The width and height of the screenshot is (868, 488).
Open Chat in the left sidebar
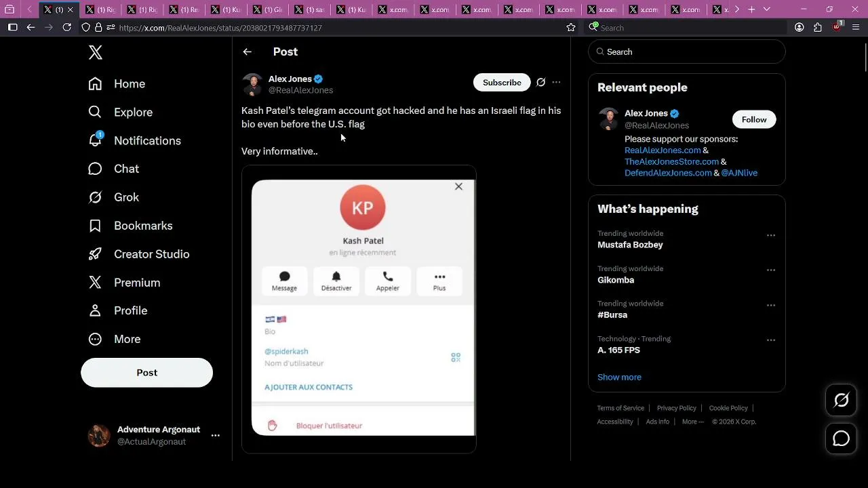coord(113,169)
